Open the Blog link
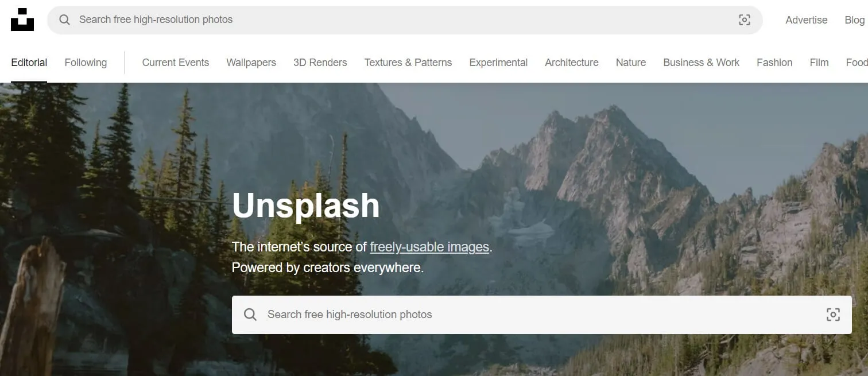The height and width of the screenshot is (376, 868). point(854,20)
